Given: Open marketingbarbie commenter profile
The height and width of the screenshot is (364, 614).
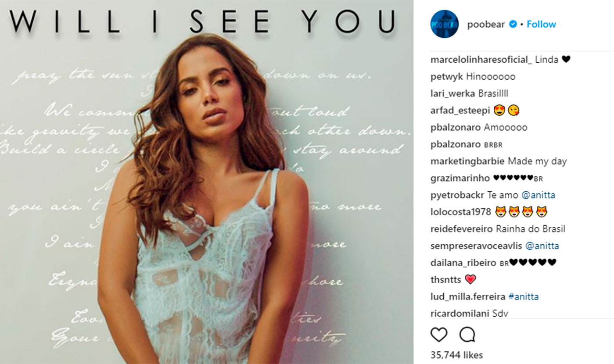Looking at the screenshot, I should [468, 161].
